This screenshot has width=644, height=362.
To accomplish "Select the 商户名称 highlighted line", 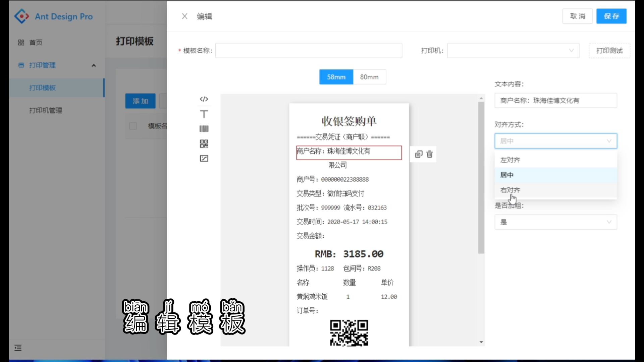I will coord(349,153).
